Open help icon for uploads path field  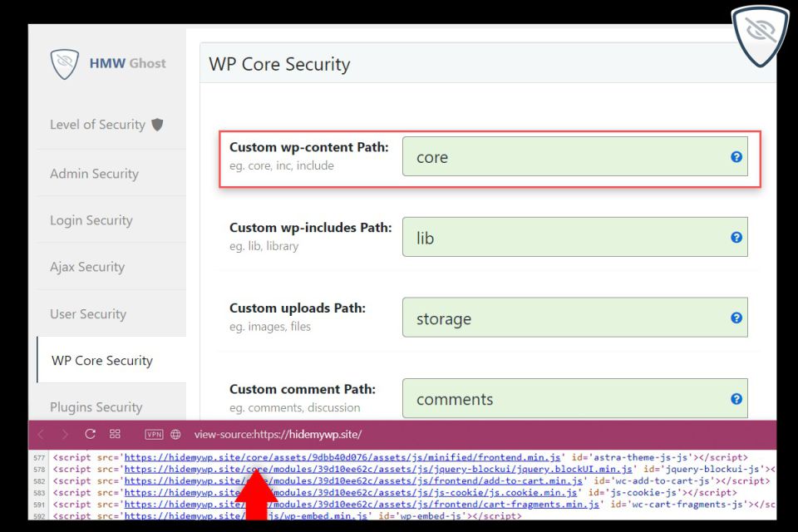(x=736, y=318)
